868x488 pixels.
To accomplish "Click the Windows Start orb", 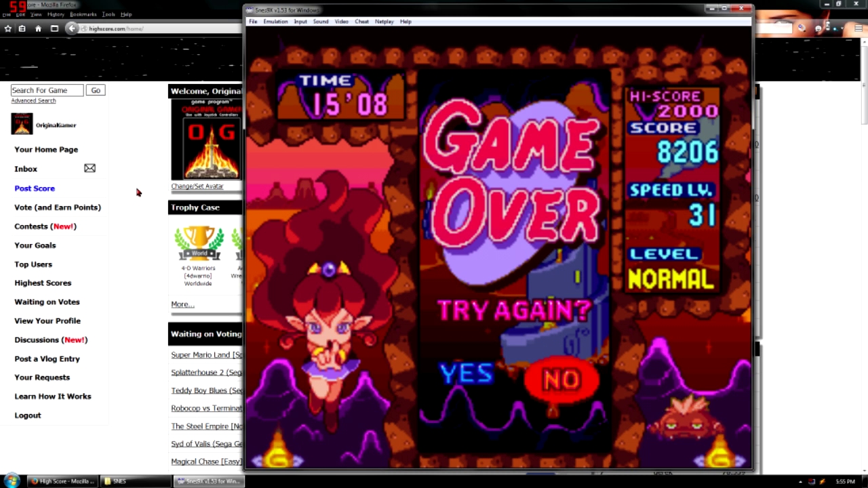I will 12,481.
